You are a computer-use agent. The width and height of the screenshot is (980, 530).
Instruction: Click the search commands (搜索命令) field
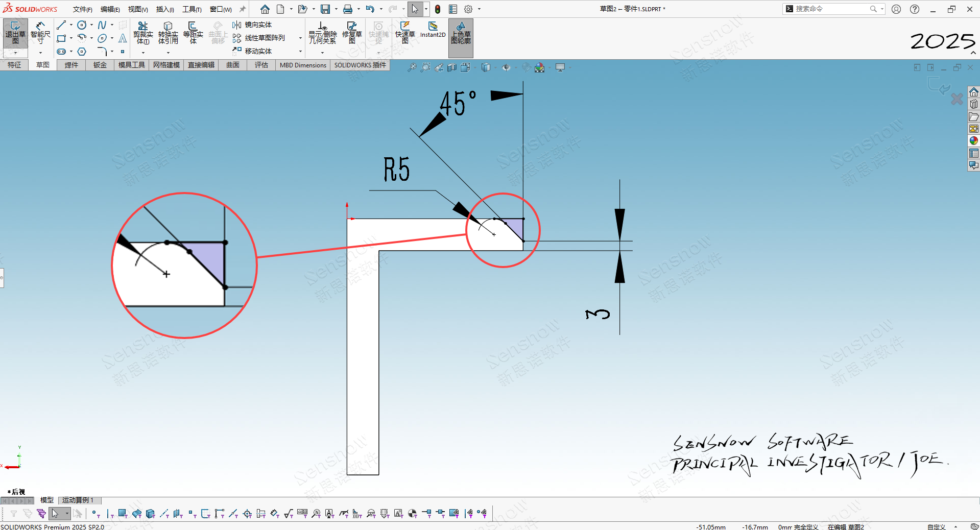click(831, 9)
